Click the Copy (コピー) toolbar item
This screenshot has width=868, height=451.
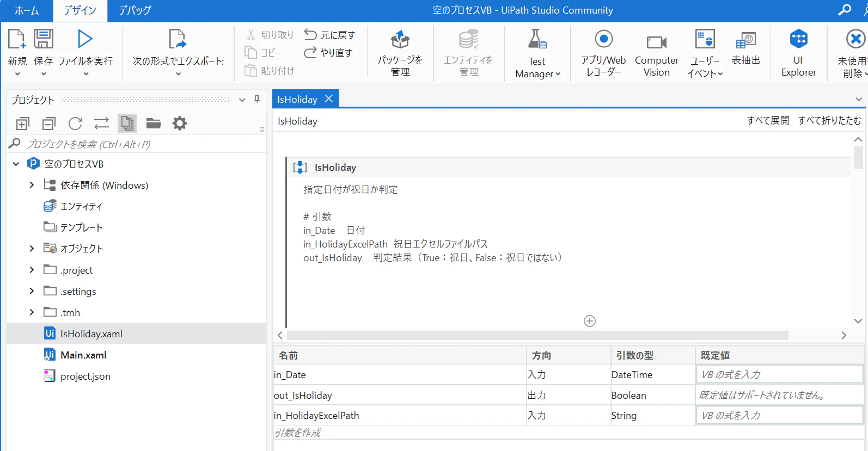(x=264, y=52)
